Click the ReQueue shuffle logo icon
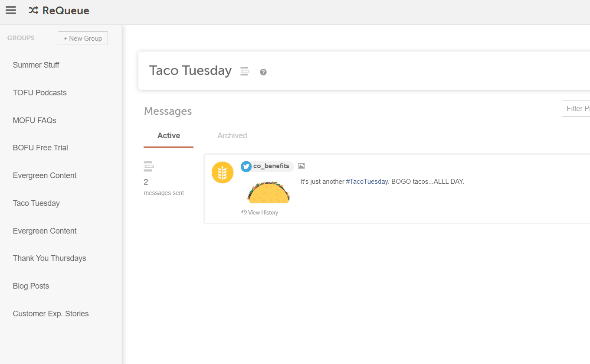 click(x=33, y=10)
